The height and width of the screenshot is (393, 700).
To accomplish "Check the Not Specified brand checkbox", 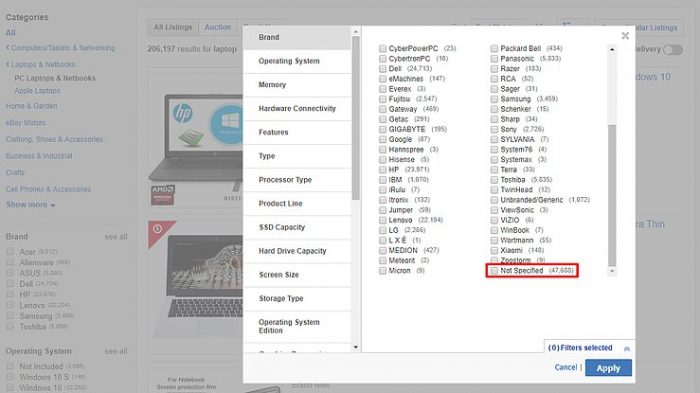I will 494,271.
